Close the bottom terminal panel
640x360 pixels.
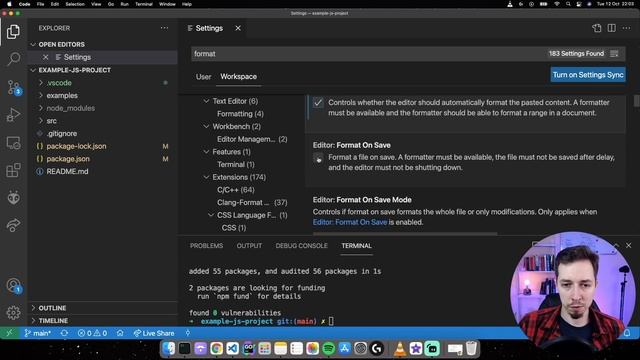pyautogui.click(x=629, y=246)
